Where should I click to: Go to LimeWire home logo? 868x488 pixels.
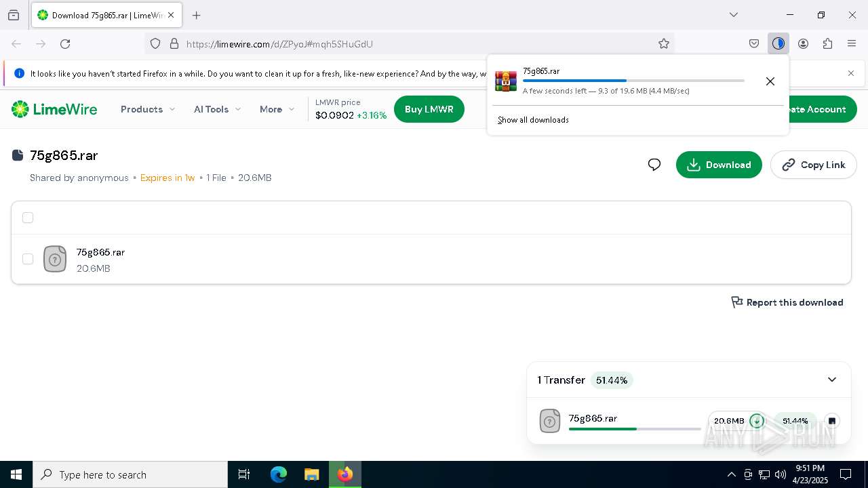[54, 109]
